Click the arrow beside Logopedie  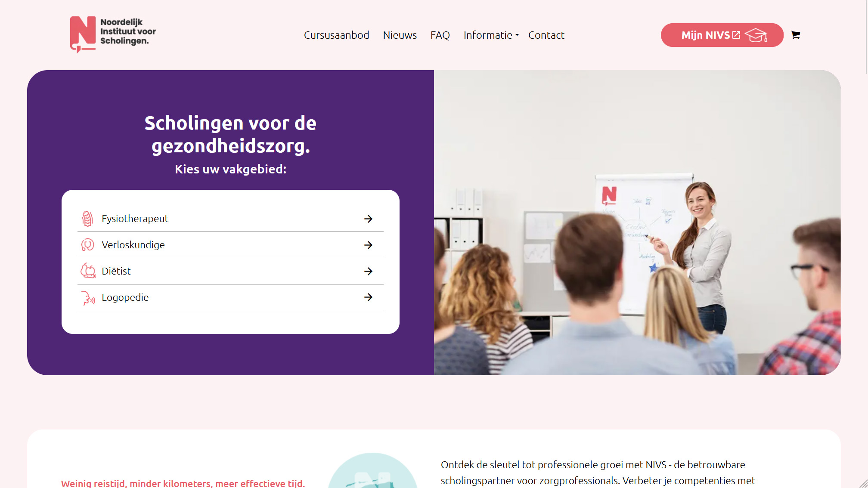click(368, 297)
